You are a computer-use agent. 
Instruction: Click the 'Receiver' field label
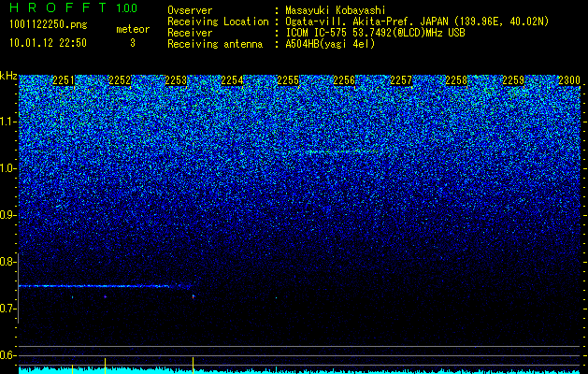[190, 33]
